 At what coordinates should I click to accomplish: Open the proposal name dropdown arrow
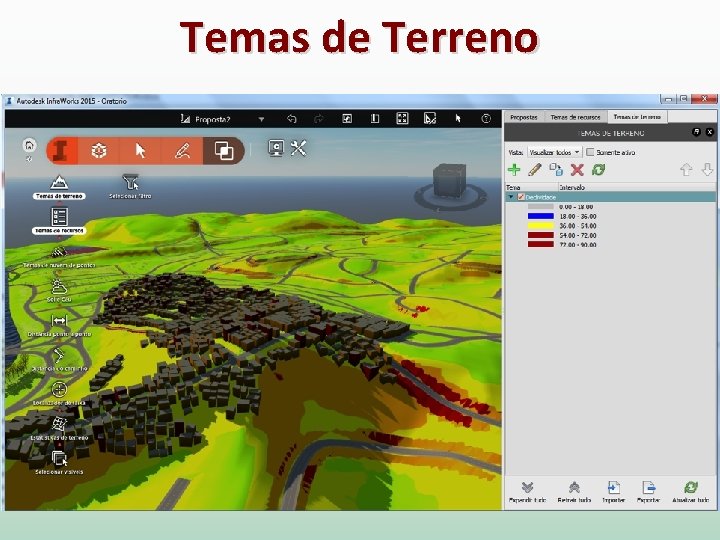coord(261,119)
